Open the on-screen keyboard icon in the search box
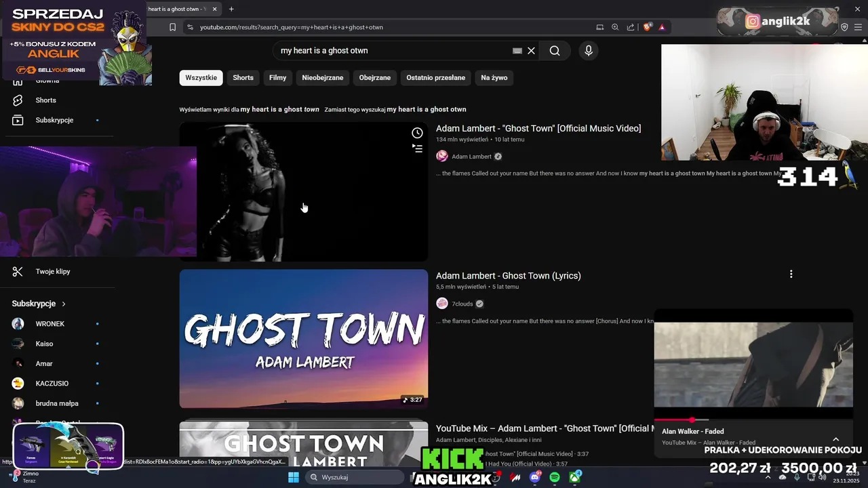Screen dimensions: 868x488 point(517,51)
